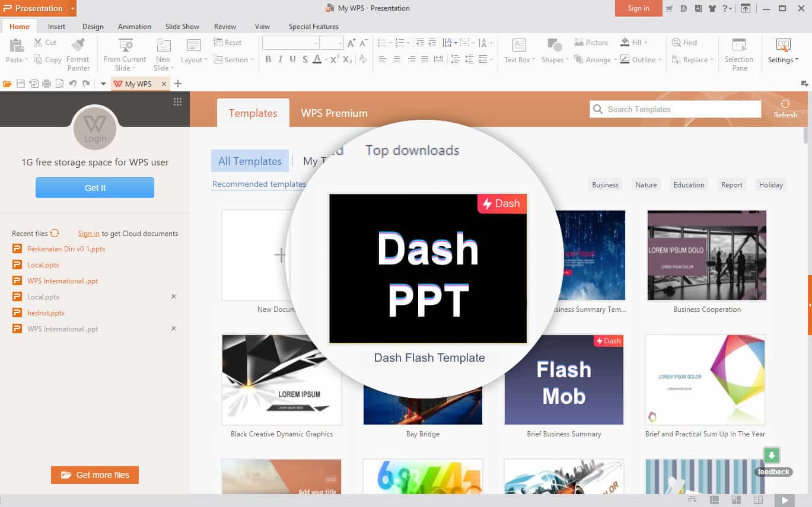Filter templates by Business tag
The width and height of the screenshot is (812, 507).
(605, 185)
